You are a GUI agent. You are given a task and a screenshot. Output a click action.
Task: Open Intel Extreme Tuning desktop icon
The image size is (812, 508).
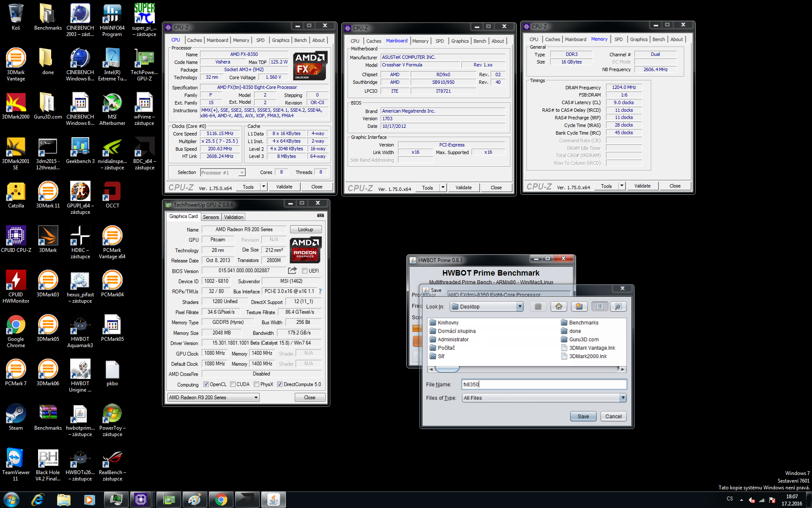coord(112,64)
